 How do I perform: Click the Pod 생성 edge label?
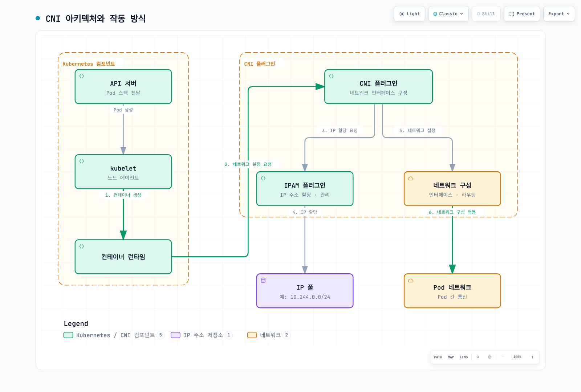[x=123, y=110]
